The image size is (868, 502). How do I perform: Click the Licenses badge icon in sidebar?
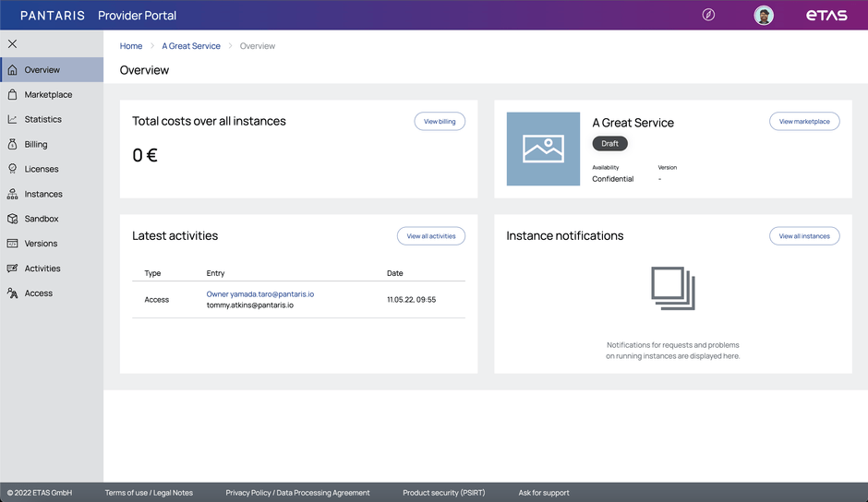pyautogui.click(x=12, y=169)
